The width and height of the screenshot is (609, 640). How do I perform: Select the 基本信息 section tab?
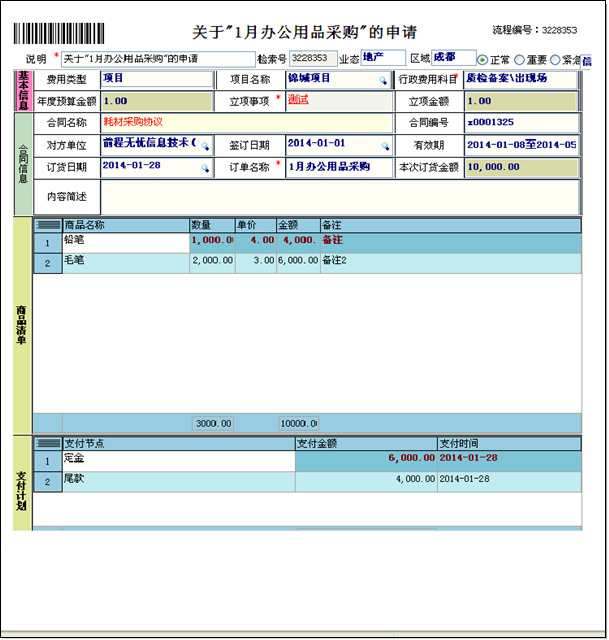click(23, 91)
